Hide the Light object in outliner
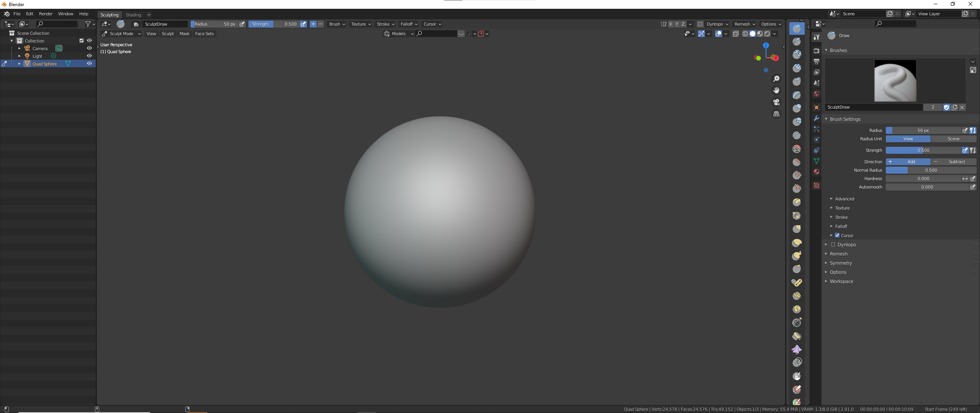Viewport: 980px width, 413px height. (89, 56)
